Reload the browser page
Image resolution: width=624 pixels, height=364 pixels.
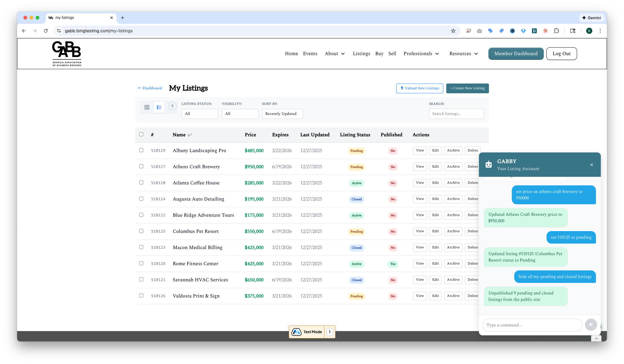pyautogui.click(x=46, y=31)
